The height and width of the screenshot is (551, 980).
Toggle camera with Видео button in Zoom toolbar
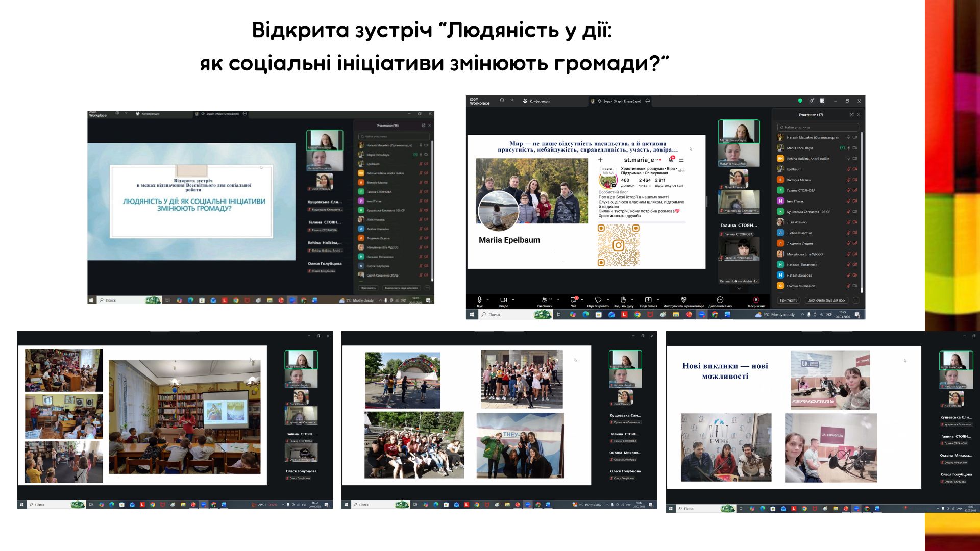tap(503, 300)
